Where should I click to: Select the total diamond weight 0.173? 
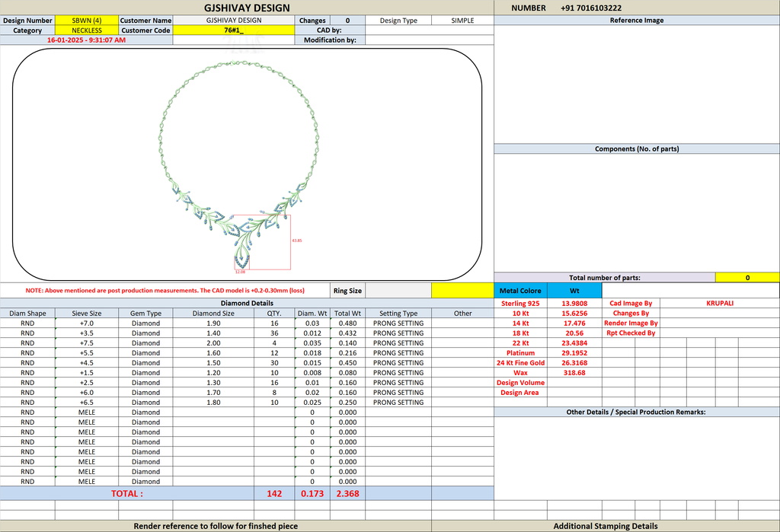coord(312,494)
